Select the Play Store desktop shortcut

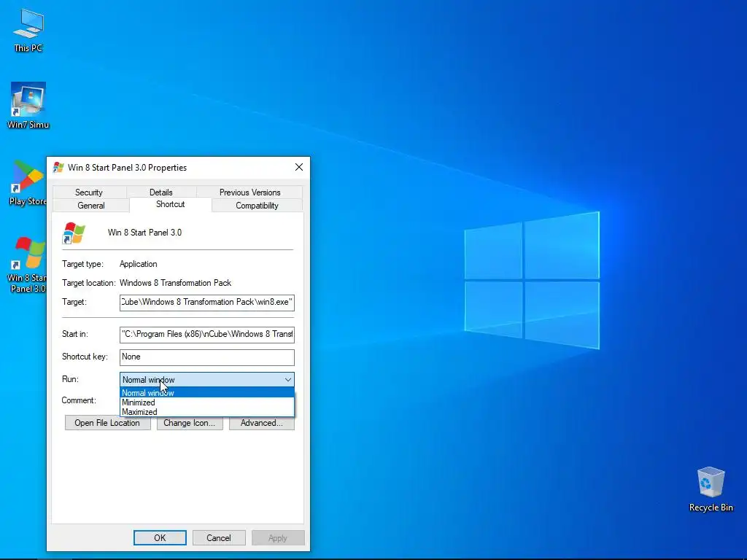point(27,183)
